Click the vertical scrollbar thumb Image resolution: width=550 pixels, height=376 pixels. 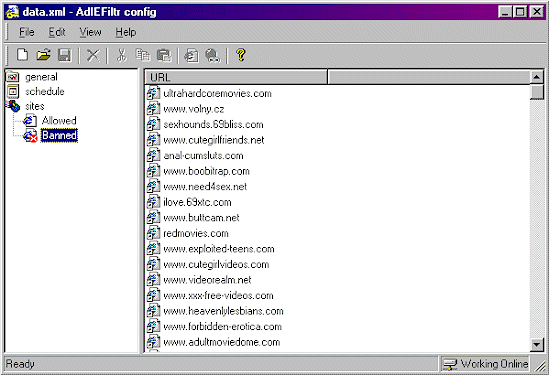(x=537, y=92)
